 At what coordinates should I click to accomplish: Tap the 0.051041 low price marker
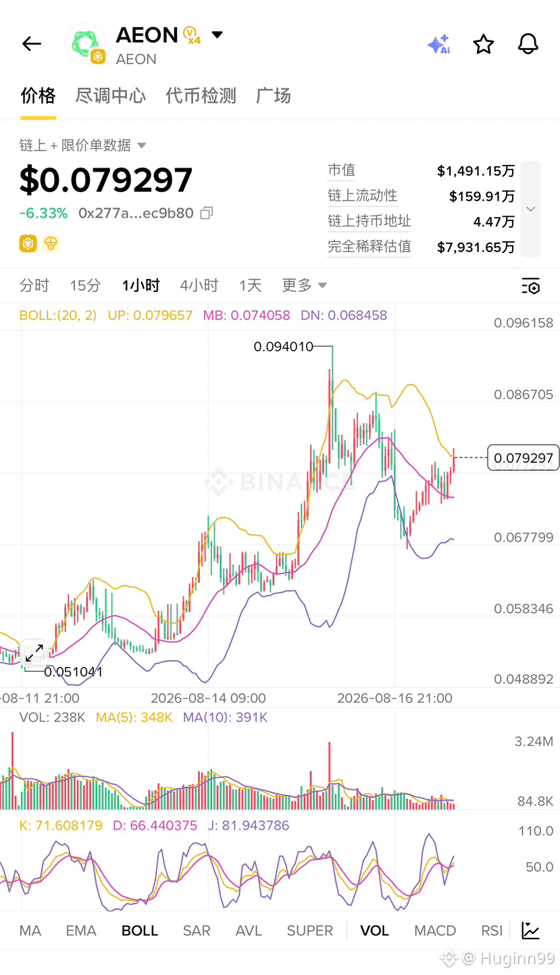coord(74,672)
